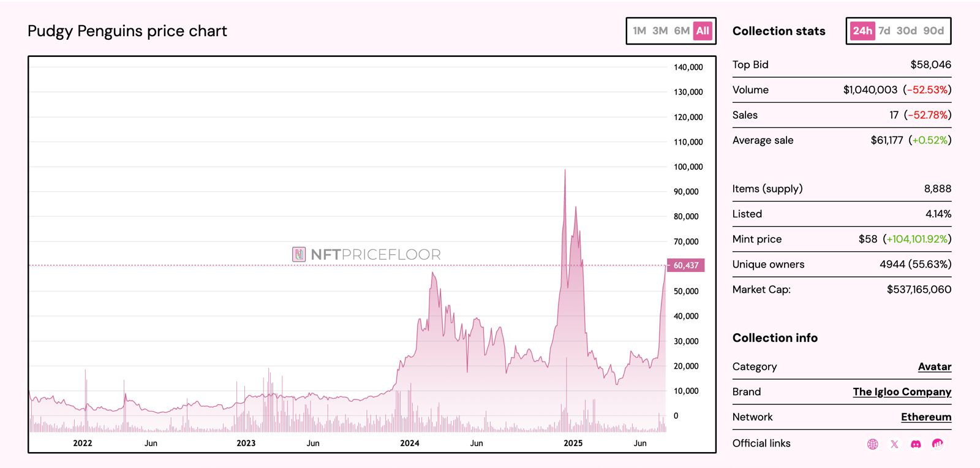
Task: Click the Items supply value 8,888
Action: pos(938,189)
